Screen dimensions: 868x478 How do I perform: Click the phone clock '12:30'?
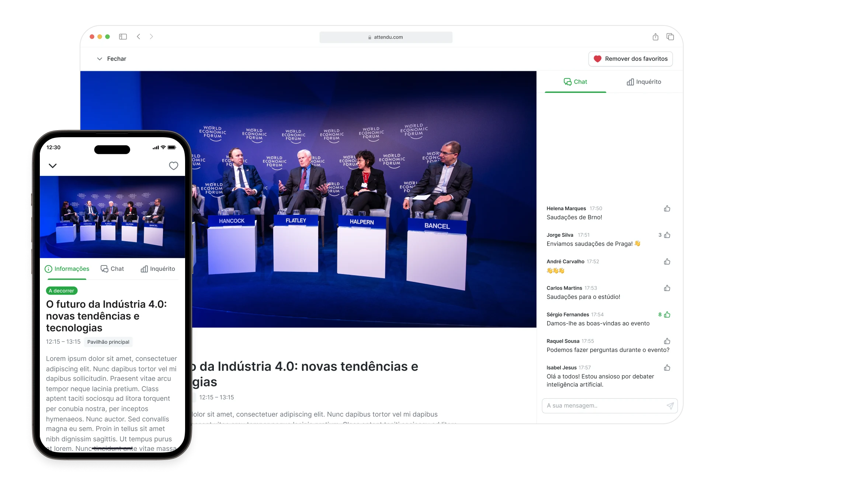click(53, 147)
